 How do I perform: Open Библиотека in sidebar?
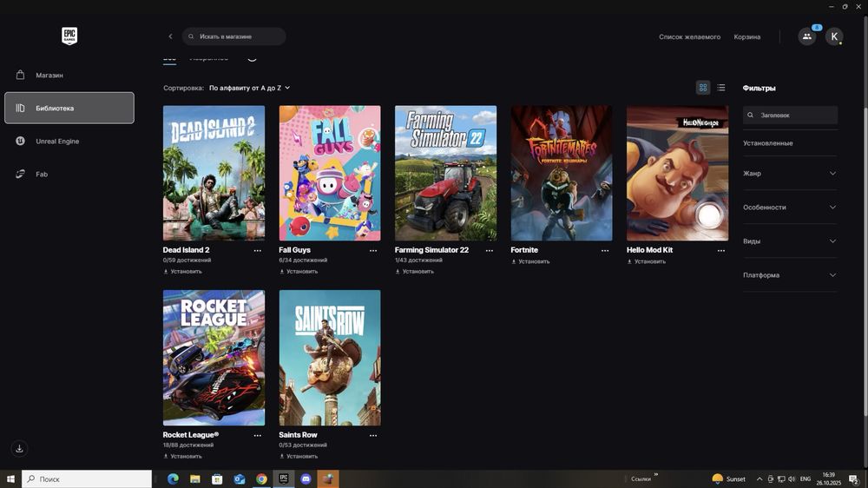click(x=69, y=108)
